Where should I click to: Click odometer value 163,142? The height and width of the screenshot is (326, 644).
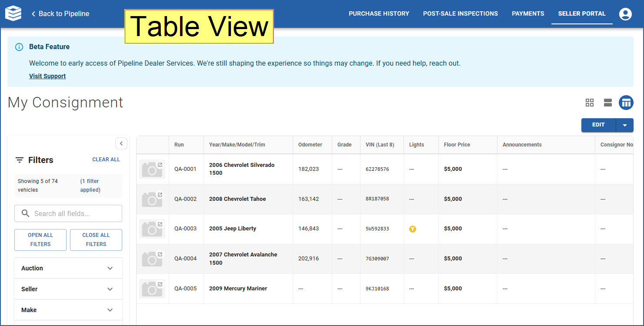pyautogui.click(x=309, y=199)
